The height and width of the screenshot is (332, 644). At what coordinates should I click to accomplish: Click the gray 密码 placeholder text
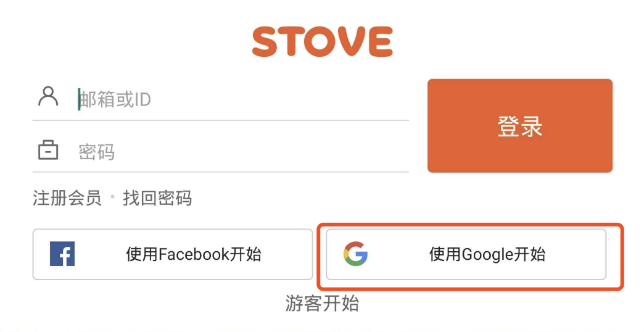96,152
